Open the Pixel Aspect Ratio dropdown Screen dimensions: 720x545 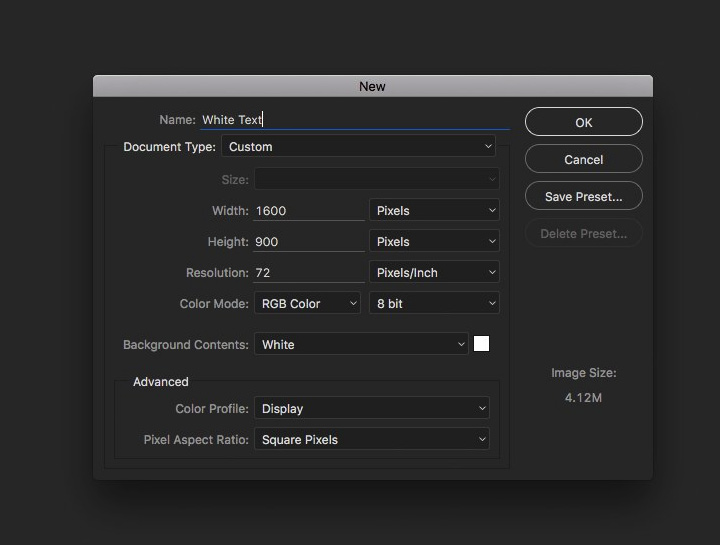coord(372,439)
